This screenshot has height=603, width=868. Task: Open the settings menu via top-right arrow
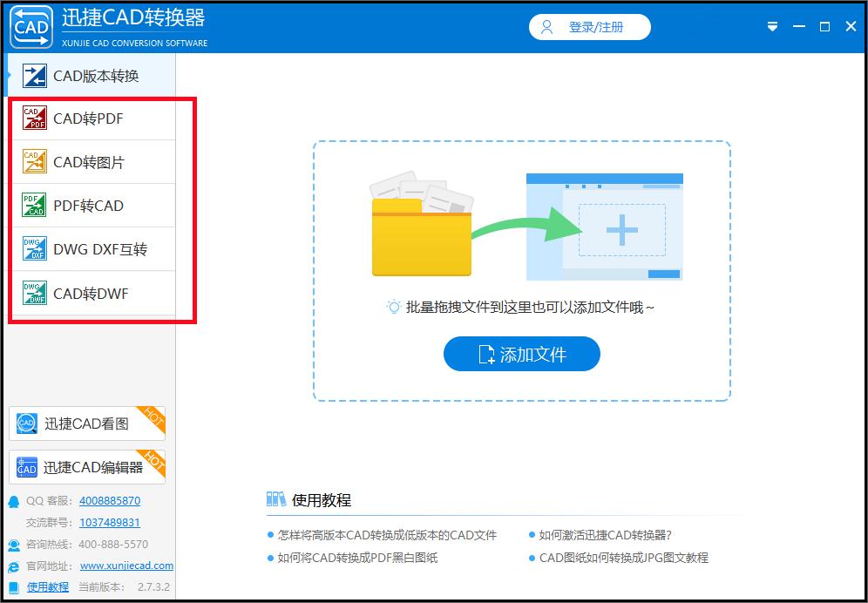772,26
